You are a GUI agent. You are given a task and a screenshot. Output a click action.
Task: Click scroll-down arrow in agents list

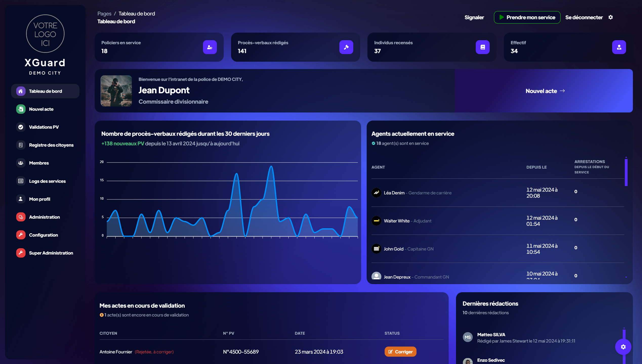click(626, 278)
